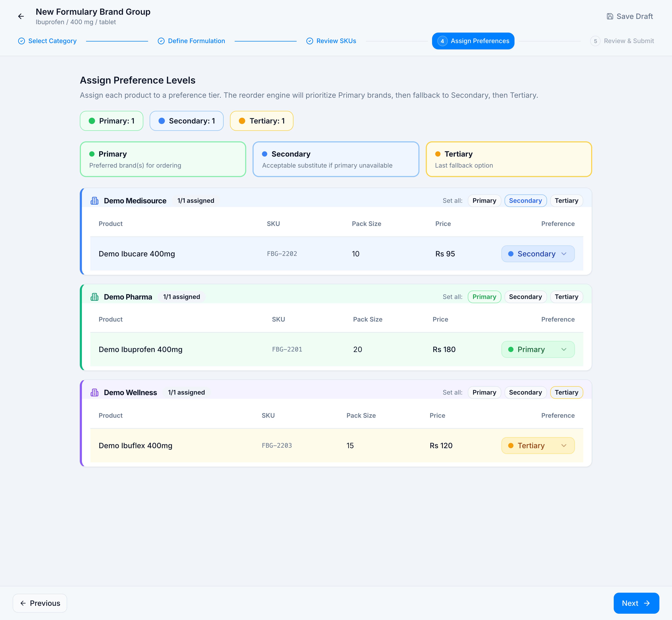Open preference dropdown for Demo Ibuprofen 400mg

click(x=538, y=349)
